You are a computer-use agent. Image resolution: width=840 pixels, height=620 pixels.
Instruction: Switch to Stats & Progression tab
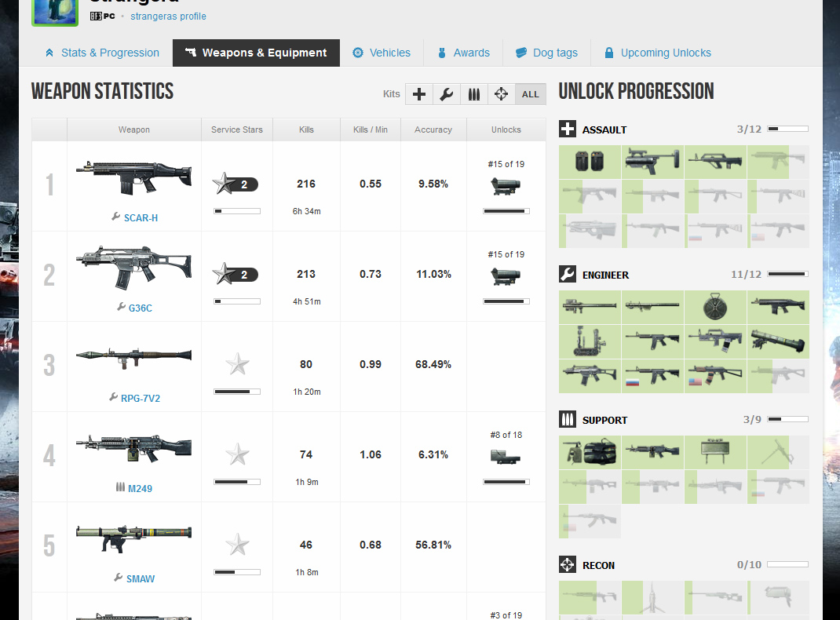(x=102, y=53)
